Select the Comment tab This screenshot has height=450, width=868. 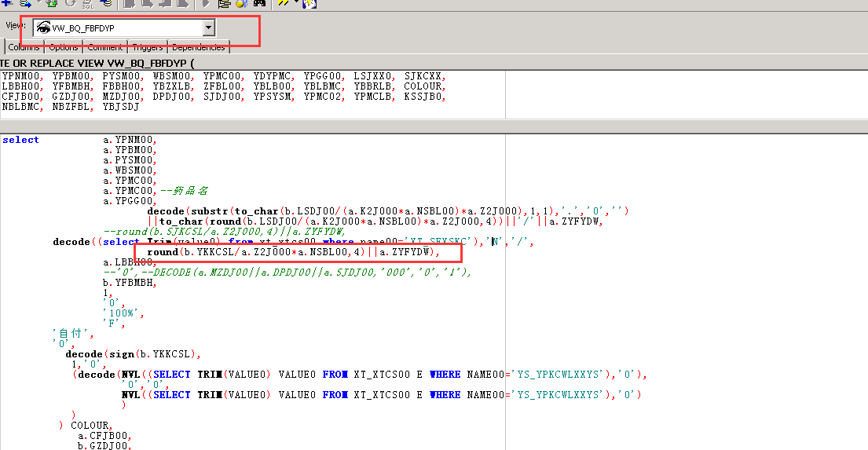[104, 47]
